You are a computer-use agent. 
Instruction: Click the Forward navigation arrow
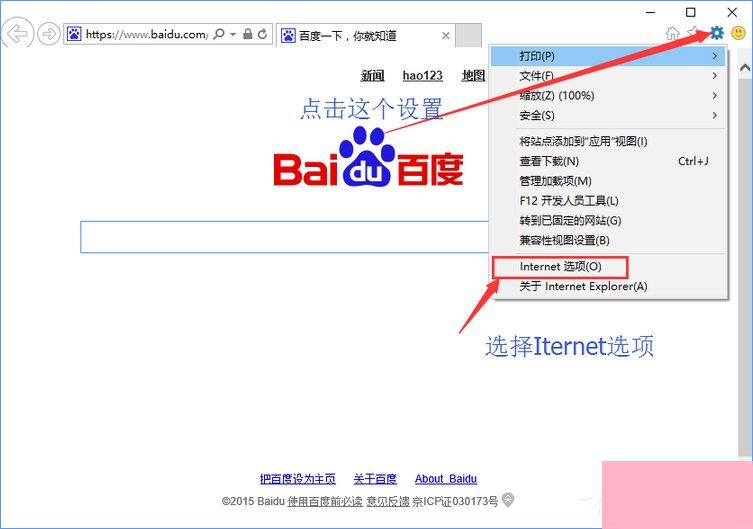48,34
